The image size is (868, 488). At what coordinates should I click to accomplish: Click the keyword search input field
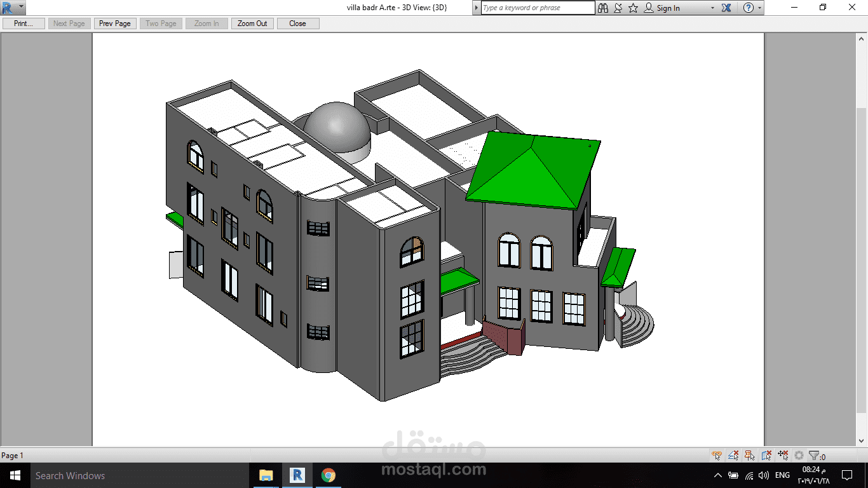pos(538,8)
